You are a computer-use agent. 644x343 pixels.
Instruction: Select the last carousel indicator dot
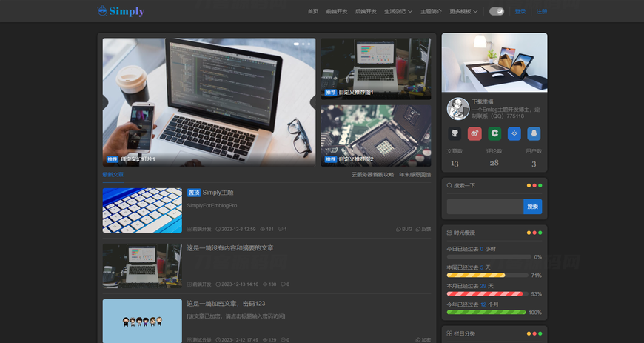click(x=309, y=44)
